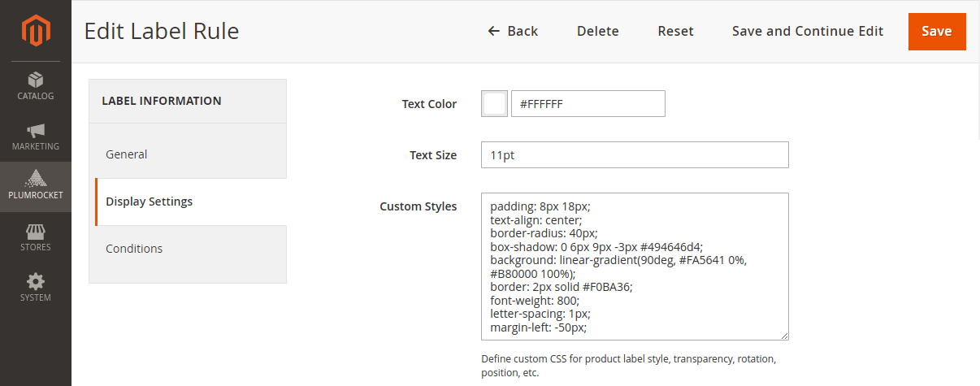The image size is (980, 386).
Task: Open the Catalog menu
Action: click(35, 86)
